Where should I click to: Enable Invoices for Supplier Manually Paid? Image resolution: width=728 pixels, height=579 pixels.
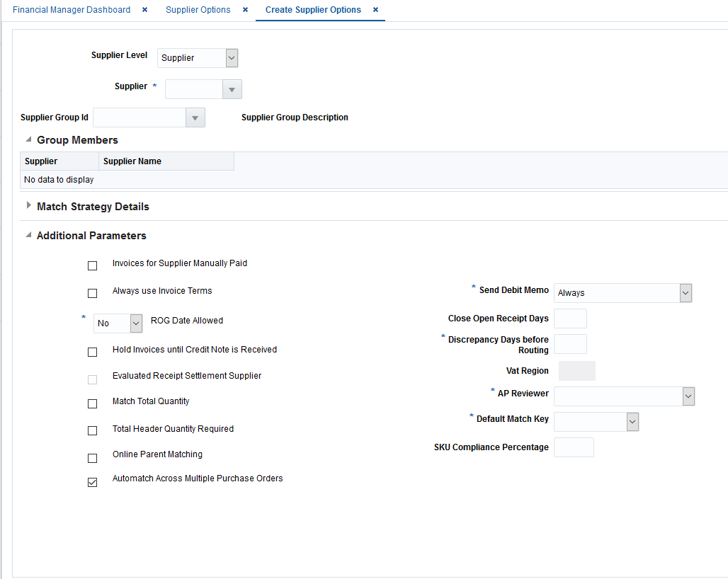92,265
